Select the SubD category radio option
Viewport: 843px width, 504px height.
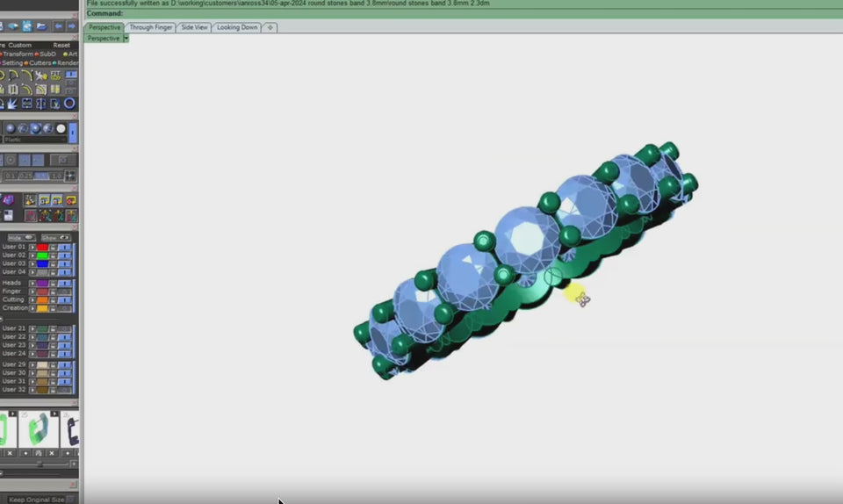[44, 54]
